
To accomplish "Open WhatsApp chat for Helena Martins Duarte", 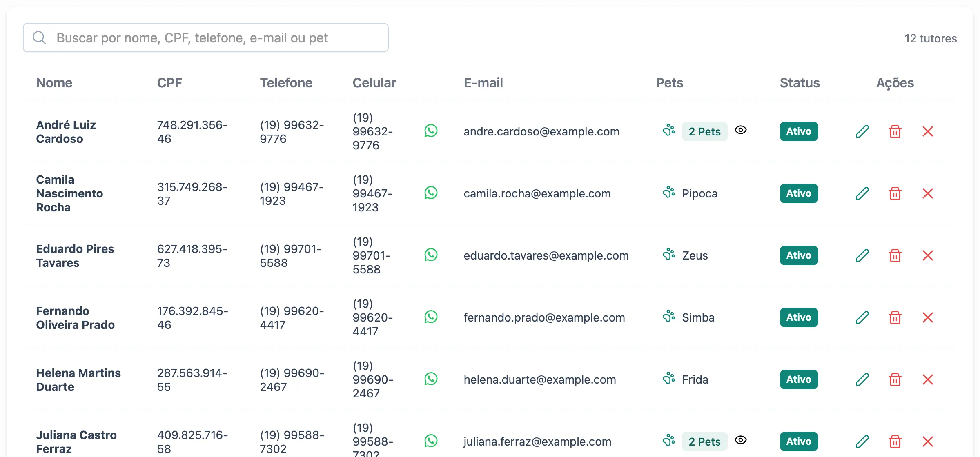I will 431,379.
